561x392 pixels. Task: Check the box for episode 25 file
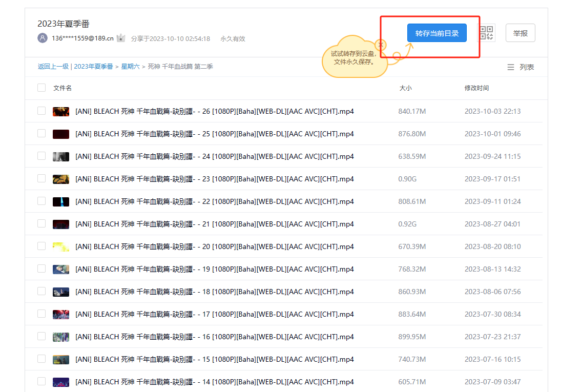(x=41, y=134)
